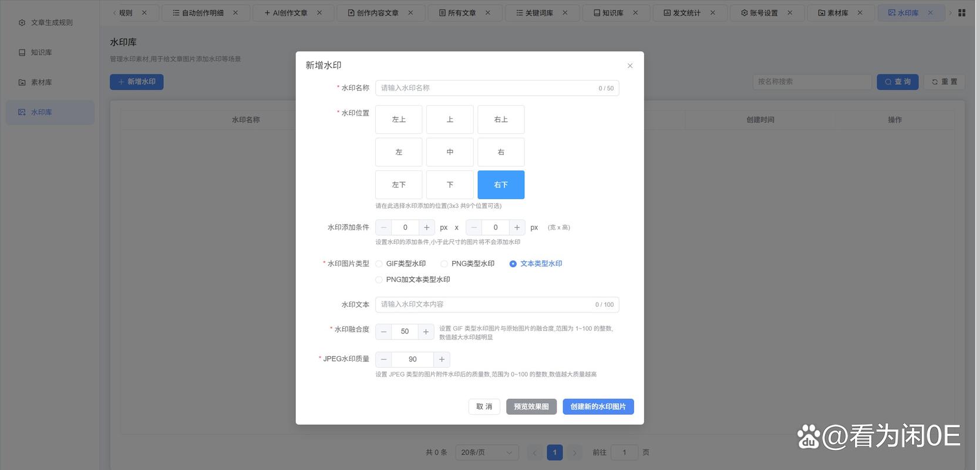Image resolution: width=980 pixels, height=470 pixels.
Task: Open 水印库 in the sidebar
Action: point(50,112)
